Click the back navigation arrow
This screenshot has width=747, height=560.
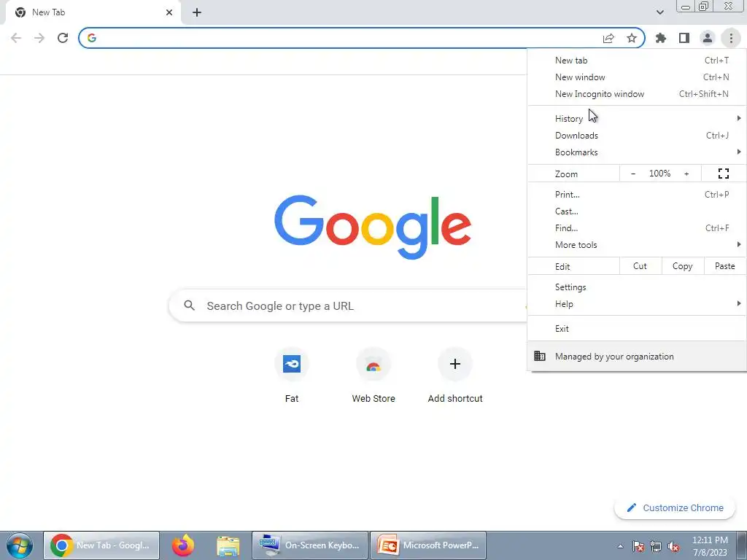[16, 38]
